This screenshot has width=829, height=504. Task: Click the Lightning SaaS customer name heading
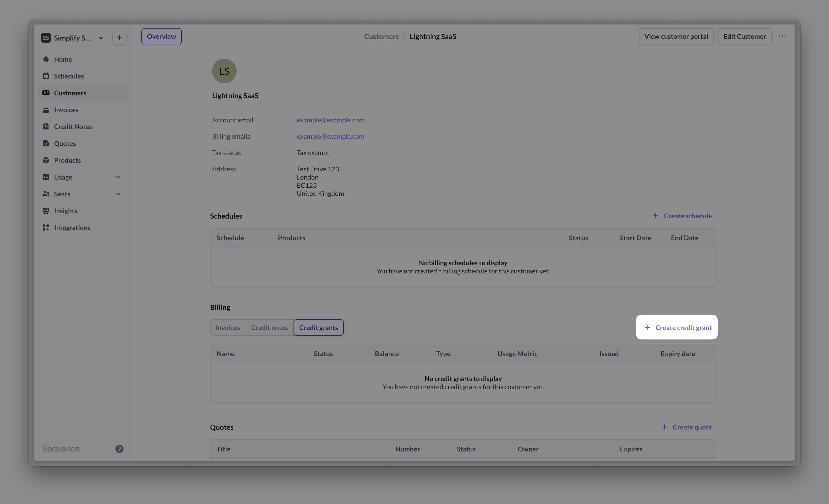[x=235, y=95]
